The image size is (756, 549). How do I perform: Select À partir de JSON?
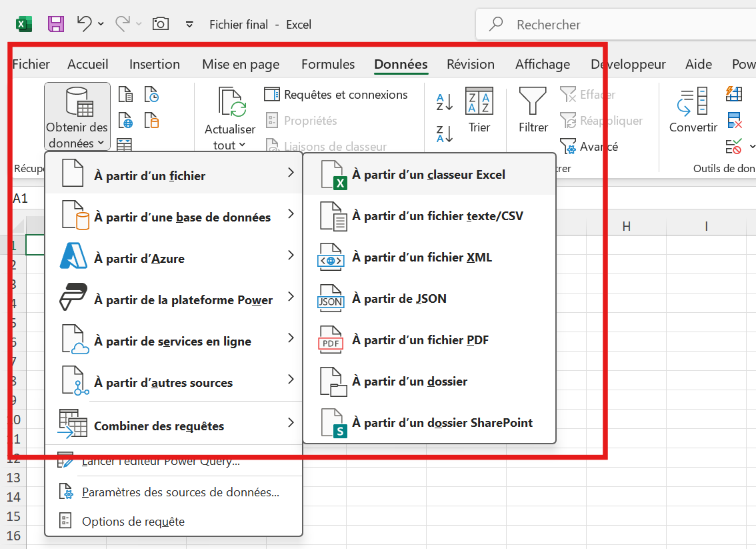point(429,299)
